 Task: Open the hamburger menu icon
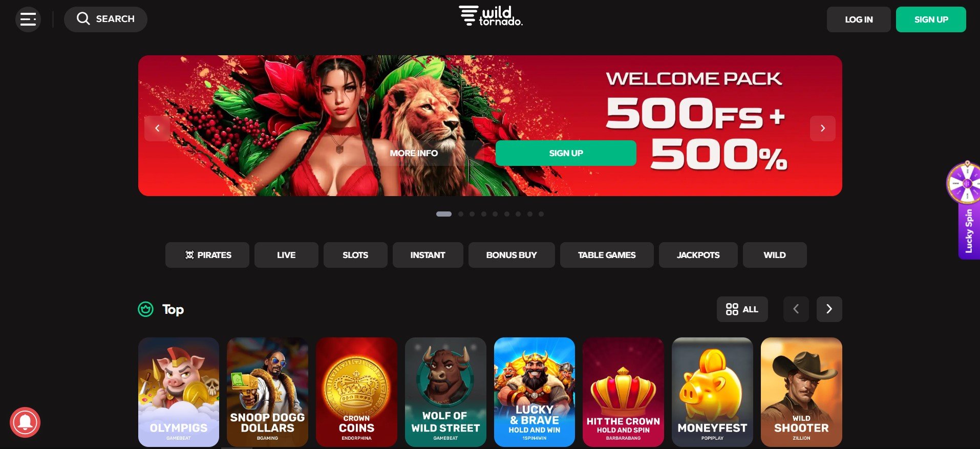[28, 19]
